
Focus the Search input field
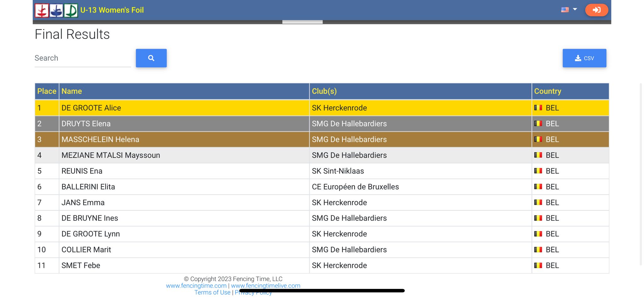[82, 58]
